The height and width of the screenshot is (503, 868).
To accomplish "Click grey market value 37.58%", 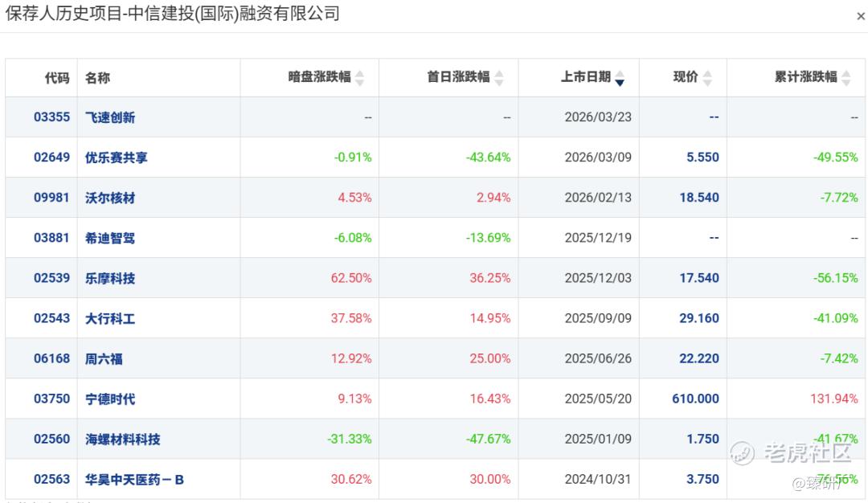I will coord(351,318).
